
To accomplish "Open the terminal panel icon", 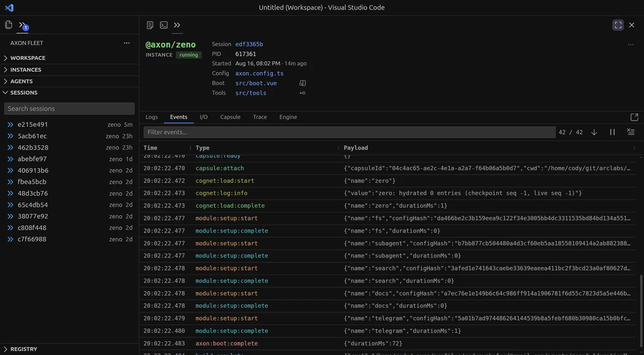I will point(164,25).
